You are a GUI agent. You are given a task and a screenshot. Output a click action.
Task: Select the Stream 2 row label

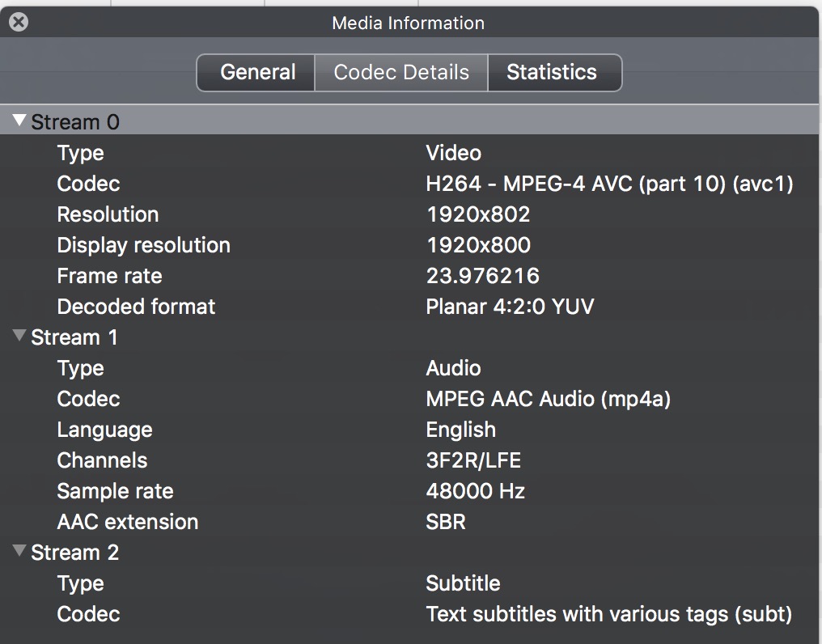point(74,553)
